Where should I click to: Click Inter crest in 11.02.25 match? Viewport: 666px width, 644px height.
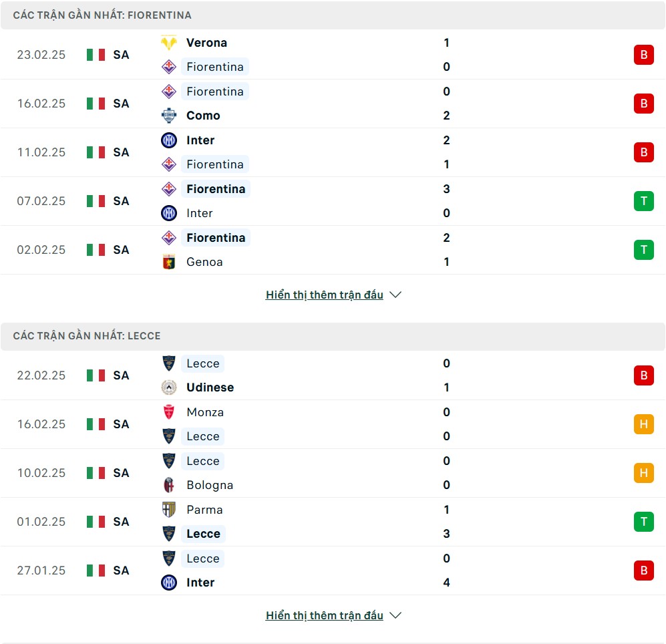pyautogui.click(x=169, y=140)
